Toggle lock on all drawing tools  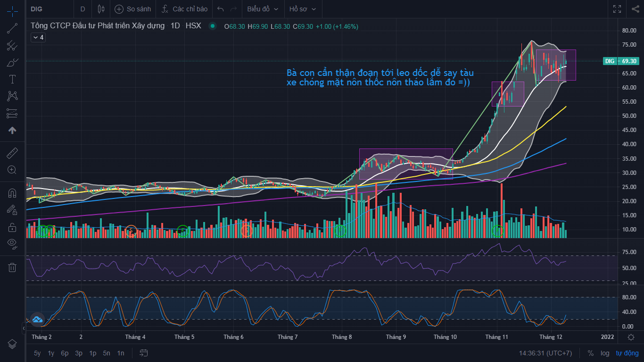[x=12, y=227]
